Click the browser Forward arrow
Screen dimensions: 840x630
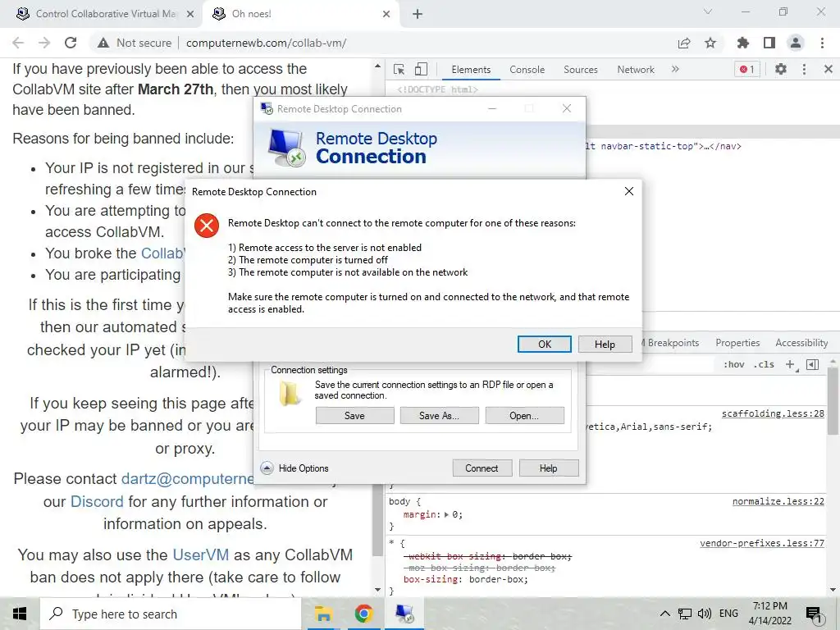44,43
